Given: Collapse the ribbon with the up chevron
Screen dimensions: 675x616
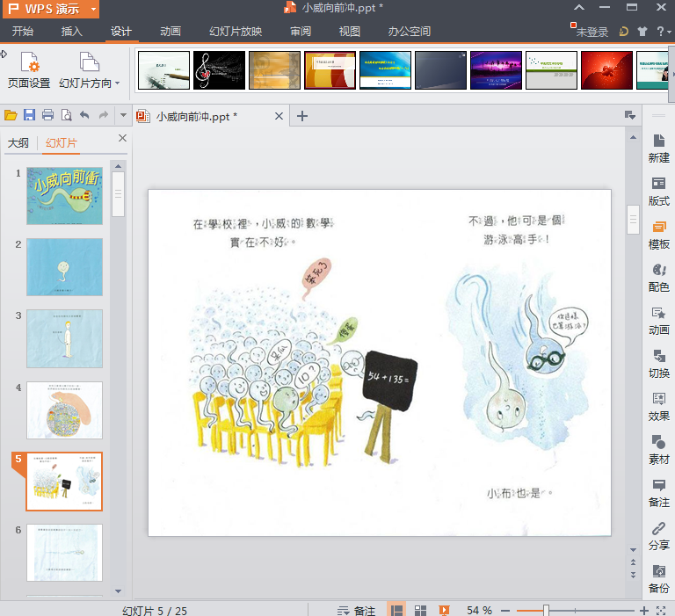Looking at the screenshot, I should click(579, 7).
